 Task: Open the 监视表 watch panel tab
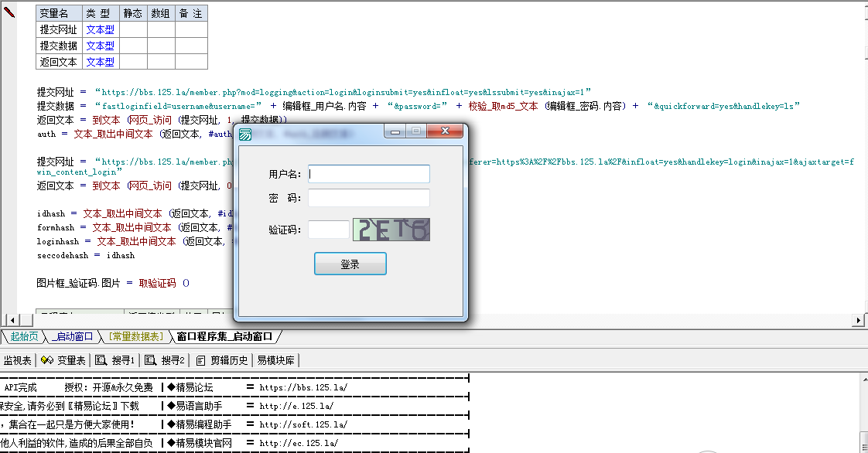pos(17,360)
